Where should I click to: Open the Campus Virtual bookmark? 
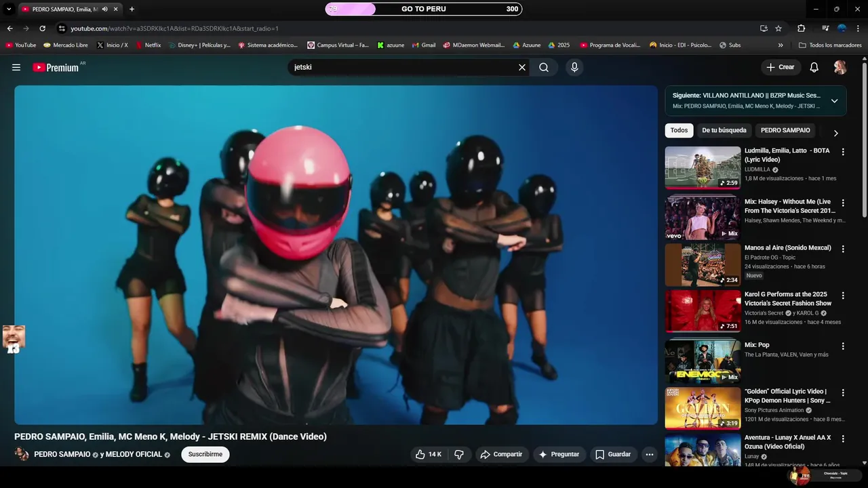(x=338, y=45)
